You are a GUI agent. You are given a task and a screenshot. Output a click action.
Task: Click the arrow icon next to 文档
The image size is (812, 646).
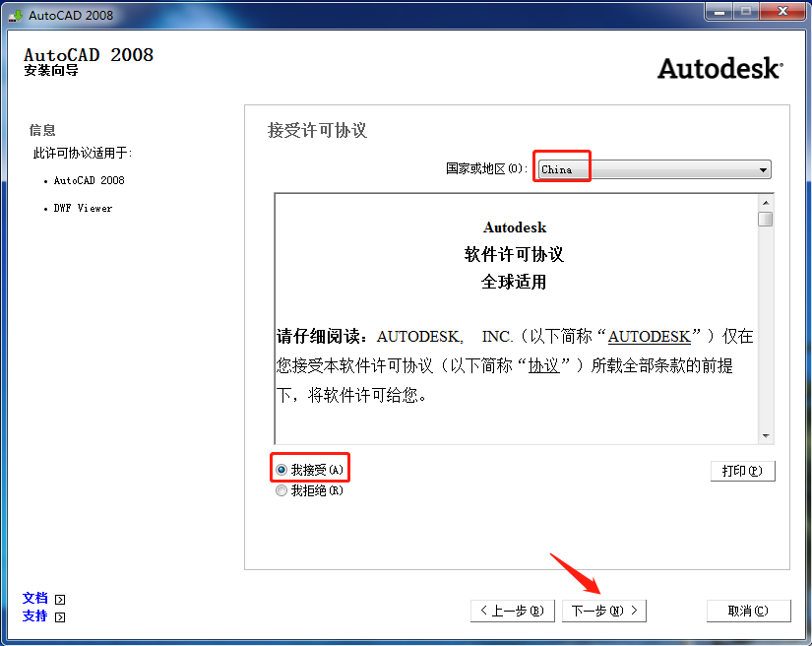coord(58,599)
